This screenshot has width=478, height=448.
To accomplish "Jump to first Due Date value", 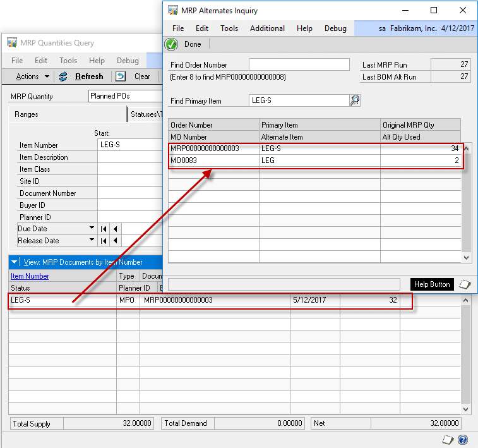I will pos(104,229).
